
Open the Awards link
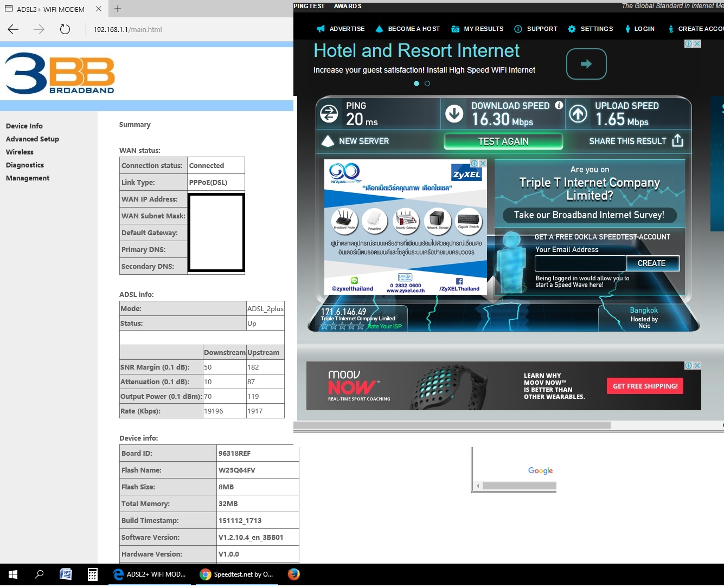348,6
